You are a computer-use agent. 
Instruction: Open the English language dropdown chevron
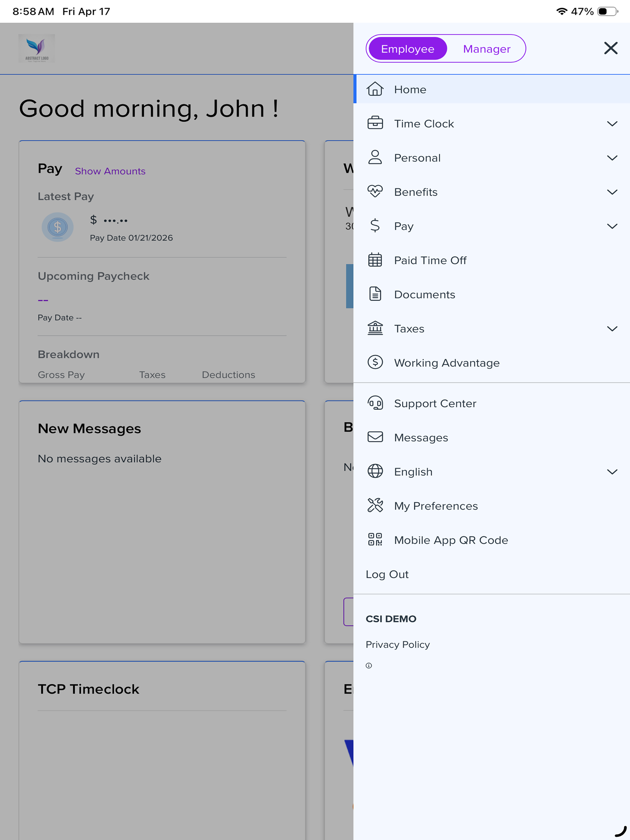tap(612, 472)
